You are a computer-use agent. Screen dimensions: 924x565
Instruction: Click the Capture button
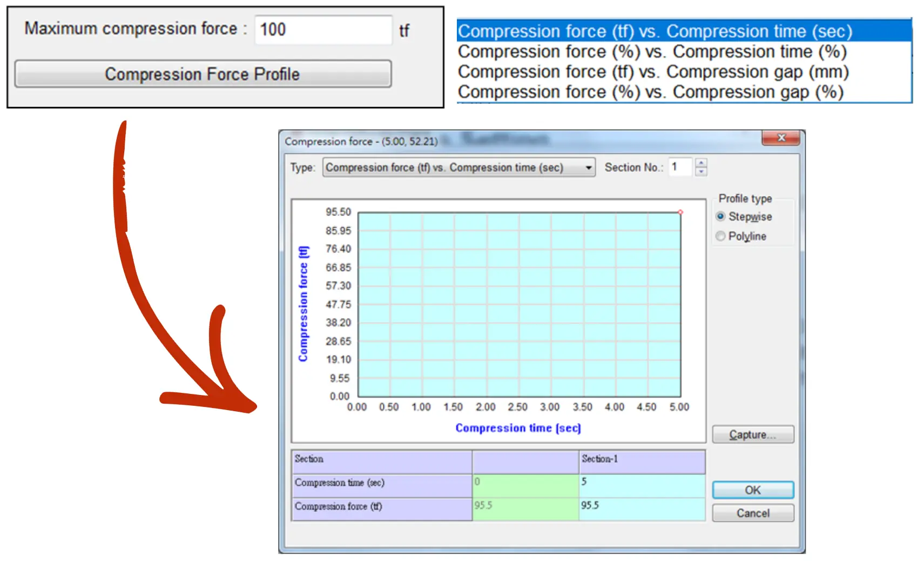(752, 434)
